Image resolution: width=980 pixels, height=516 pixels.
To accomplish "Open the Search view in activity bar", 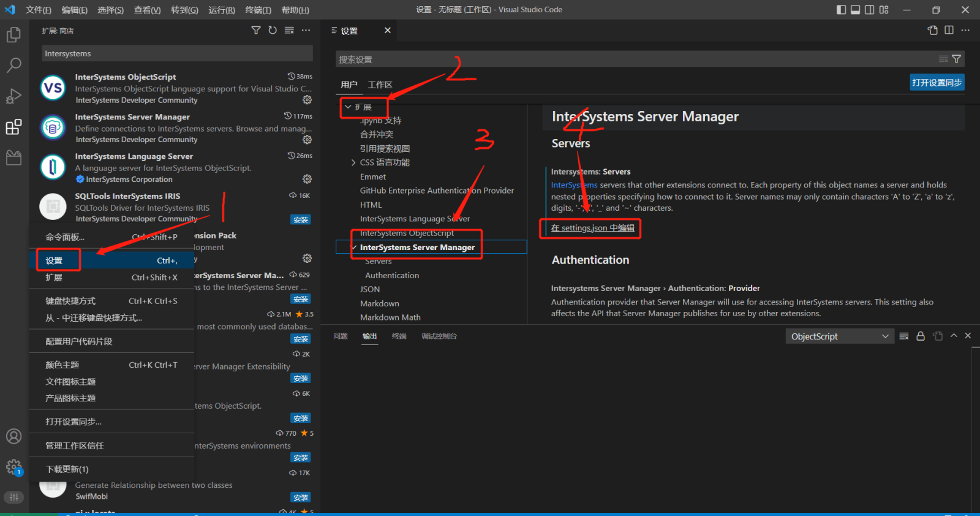I will pos(13,65).
